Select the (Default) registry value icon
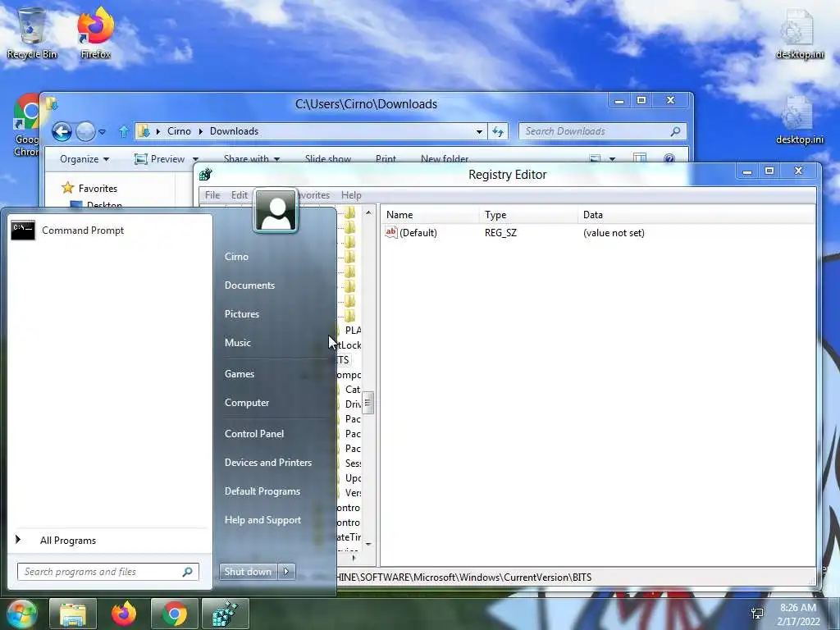This screenshot has height=630, width=840. point(391,232)
